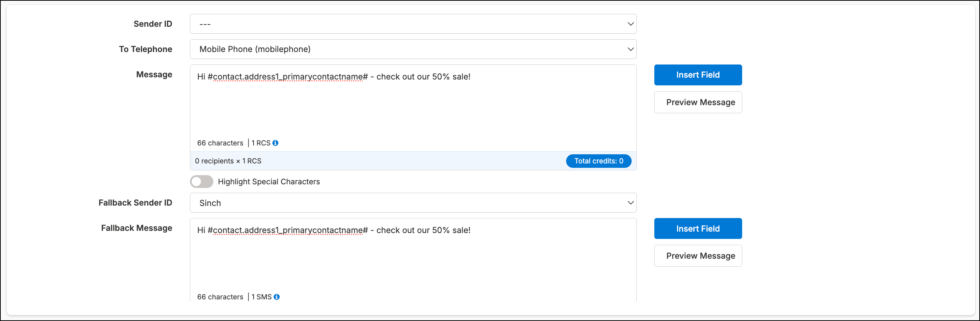Image resolution: width=980 pixels, height=321 pixels.
Task: Click Preview Message beside the Message box
Action: [x=698, y=103]
